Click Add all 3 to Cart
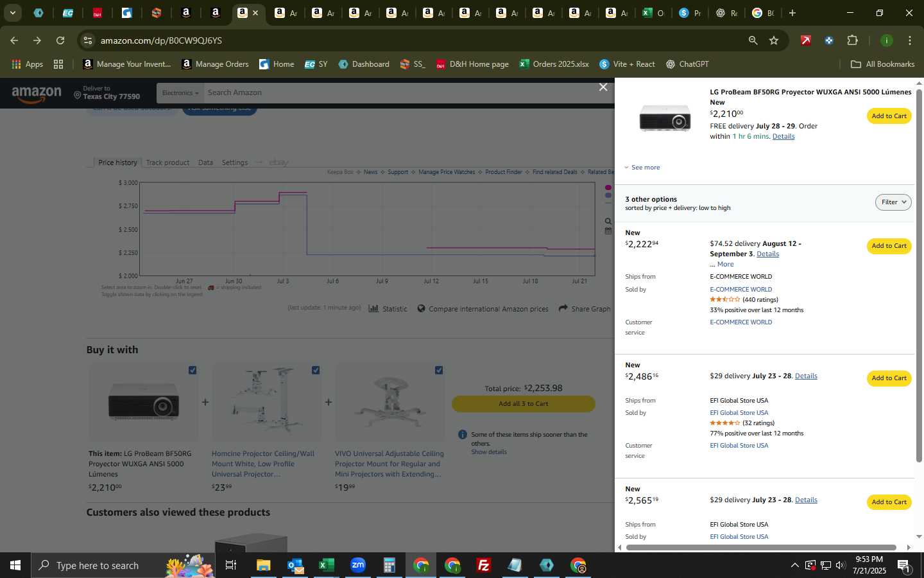 tap(524, 404)
